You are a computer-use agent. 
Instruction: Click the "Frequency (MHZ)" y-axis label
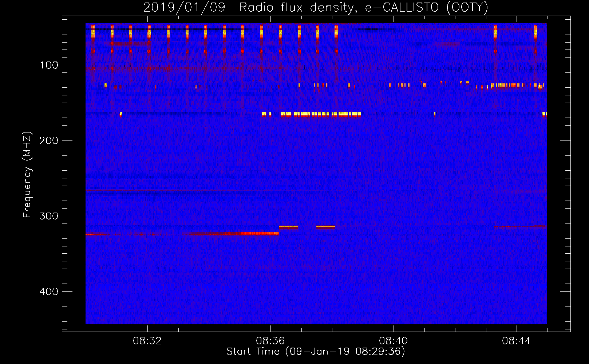pyautogui.click(x=27, y=175)
